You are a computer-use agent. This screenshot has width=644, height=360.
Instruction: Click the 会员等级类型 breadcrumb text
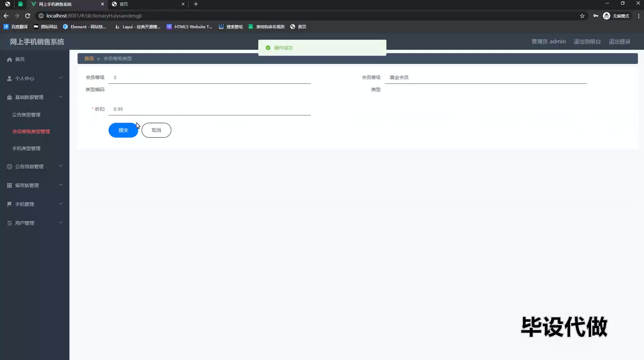coord(117,58)
